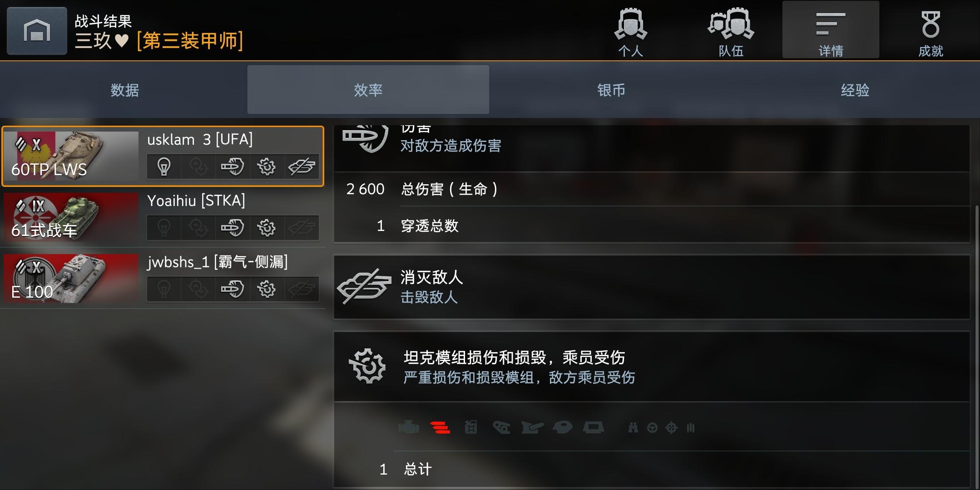Open the 个人 personal results tab
This screenshot has height=490, width=980.
(630, 30)
